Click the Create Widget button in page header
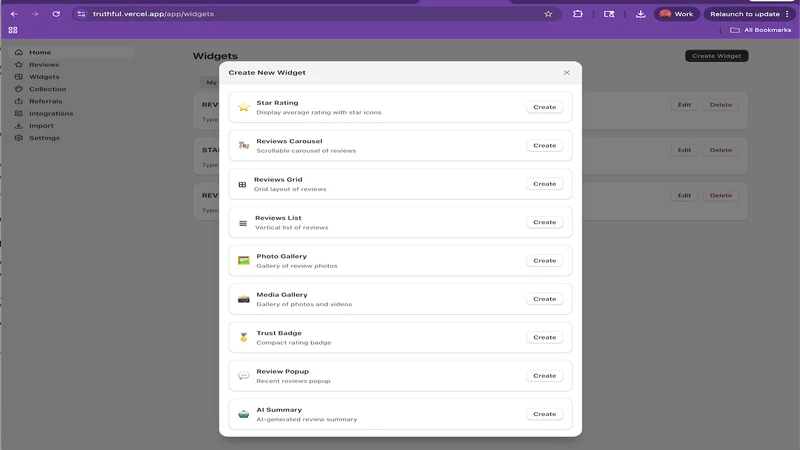This screenshot has height=450, width=800. point(716,56)
